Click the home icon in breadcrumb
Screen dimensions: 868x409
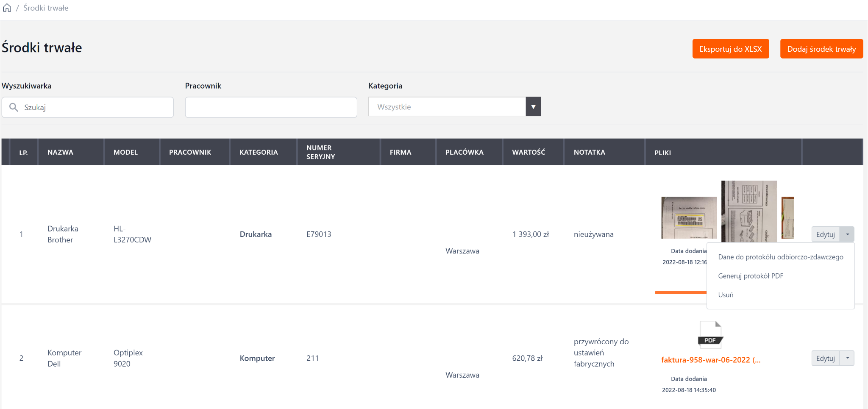[7, 8]
